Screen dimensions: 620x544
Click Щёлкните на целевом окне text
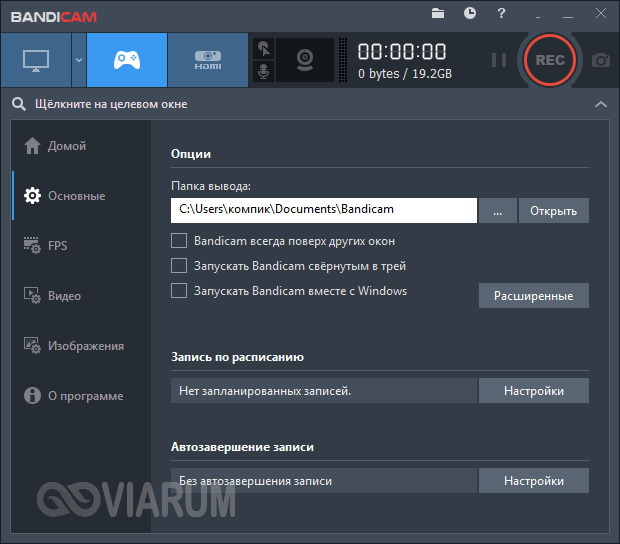click(x=111, y=104)
